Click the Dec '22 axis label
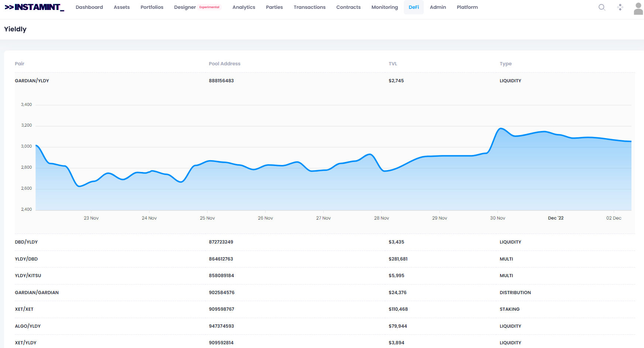 pyautogui.click(x=556, y=218)
